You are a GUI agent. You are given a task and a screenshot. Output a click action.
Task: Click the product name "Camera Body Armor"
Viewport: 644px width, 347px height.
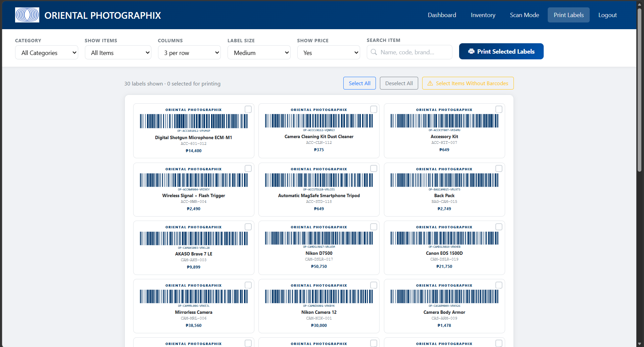(x=444, y=312)
